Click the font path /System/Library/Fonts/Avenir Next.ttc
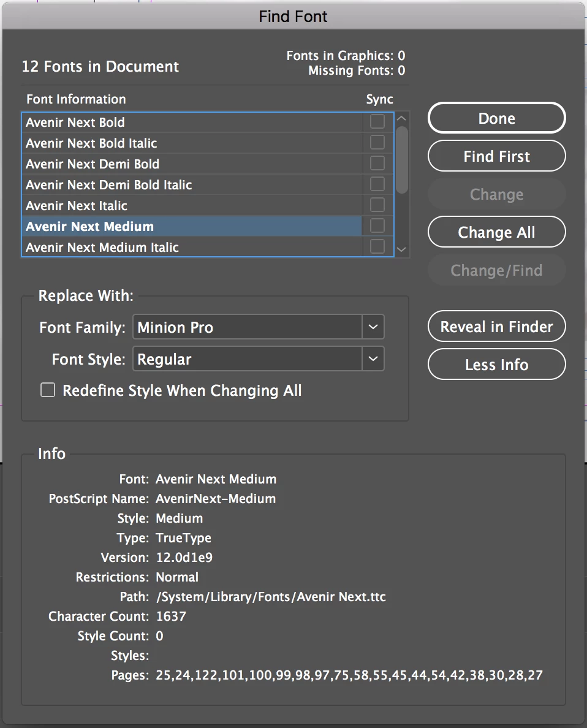This screenshot has height=728, width=587. [271, 597]
